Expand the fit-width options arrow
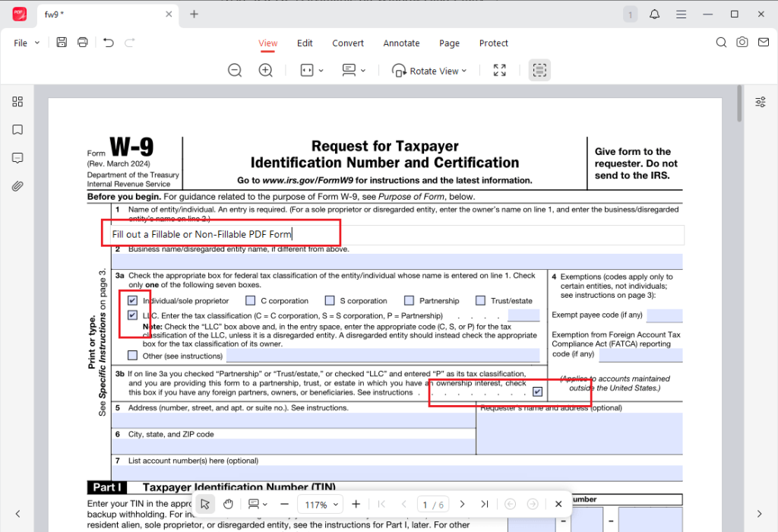 [321, 71]
